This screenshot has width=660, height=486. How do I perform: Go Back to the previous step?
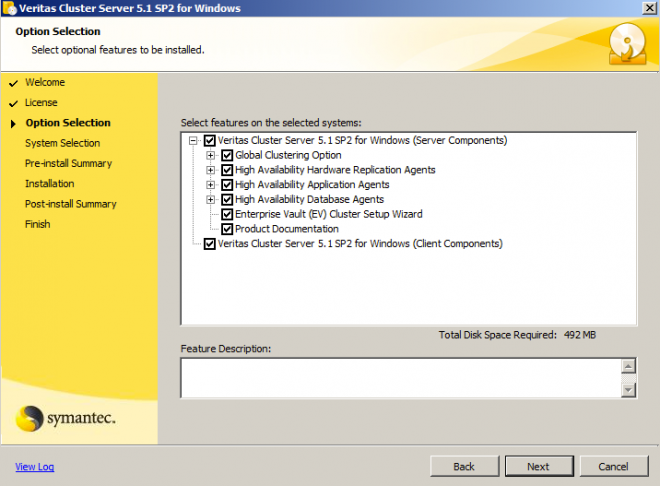464,466
